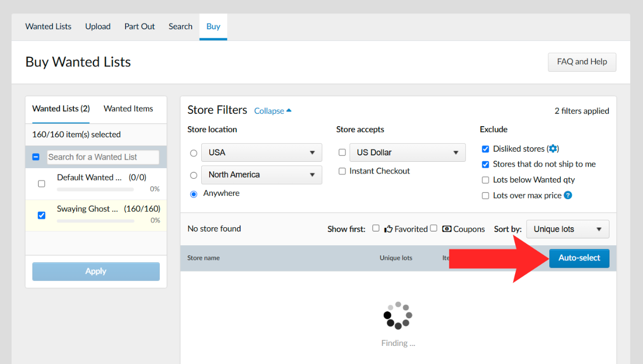Open the Sort by Unique lots dropdown
This screenshot has height=364, width=643.
567,229
